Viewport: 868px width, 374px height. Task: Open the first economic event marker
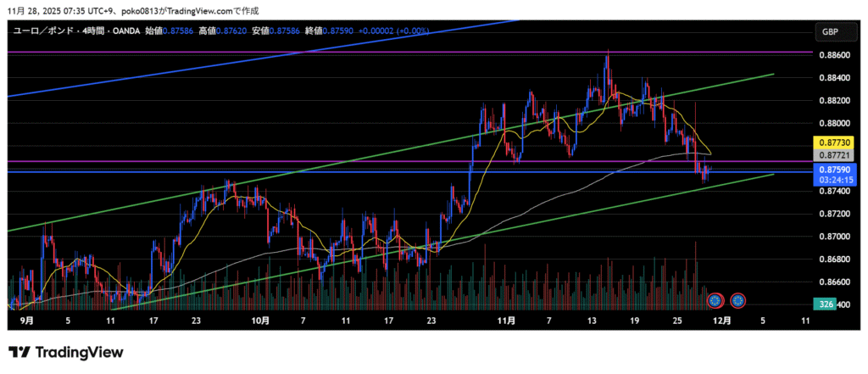pos(715,299)
